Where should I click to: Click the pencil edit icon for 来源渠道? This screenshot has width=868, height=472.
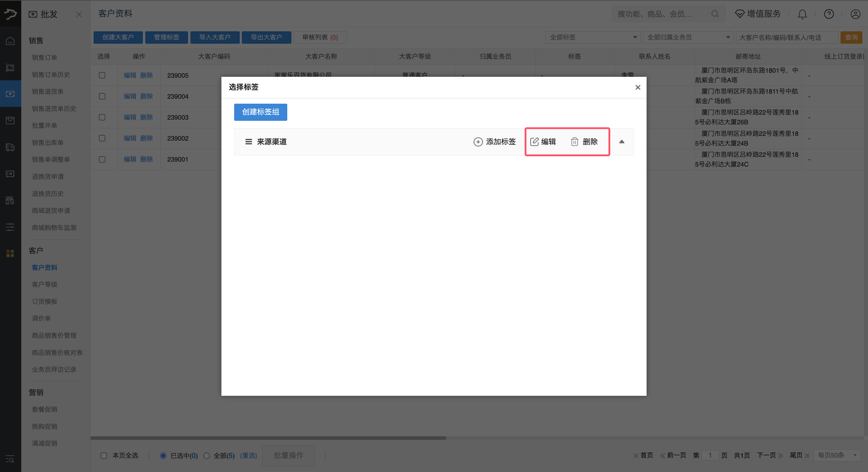pos(534,141)
